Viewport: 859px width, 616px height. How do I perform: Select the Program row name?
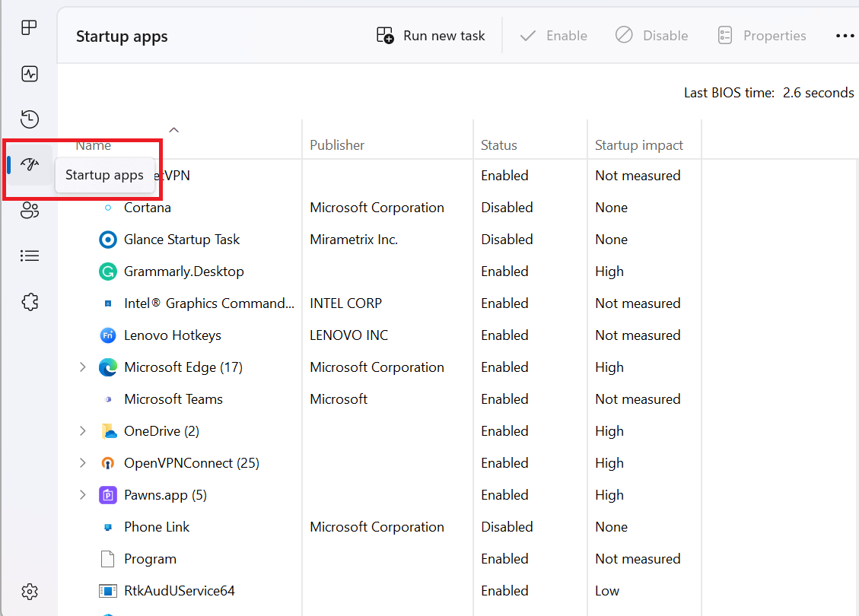(150, 559)
